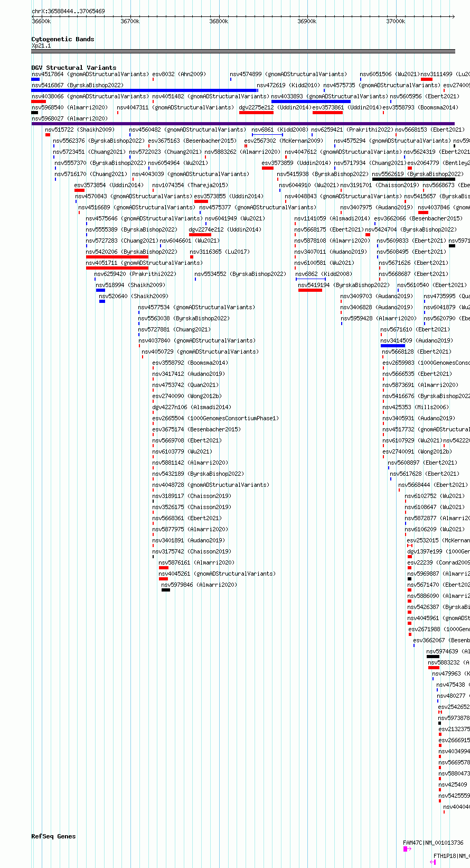
Task: Open nsv3191701 (Chaisson2019) entry
Action: click(x=380, y=185)
